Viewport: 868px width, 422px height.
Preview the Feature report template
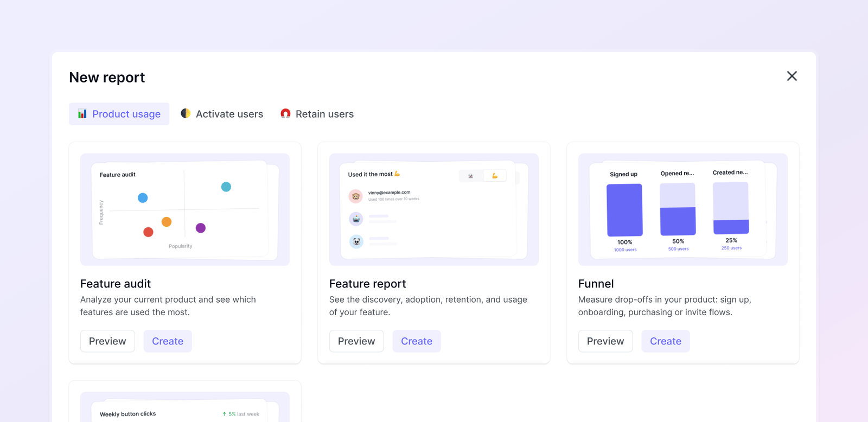356,341
